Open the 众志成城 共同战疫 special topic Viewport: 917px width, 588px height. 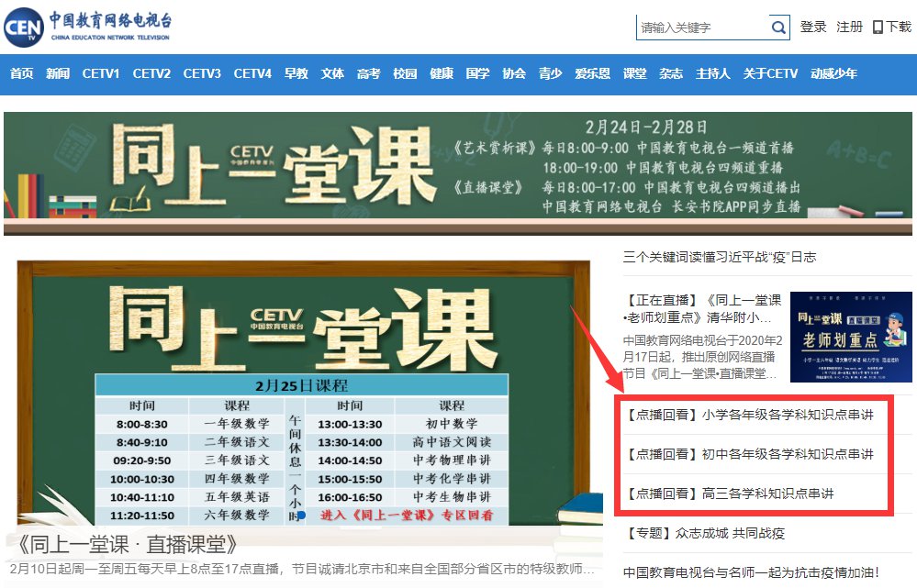click(x=703, y=533)
